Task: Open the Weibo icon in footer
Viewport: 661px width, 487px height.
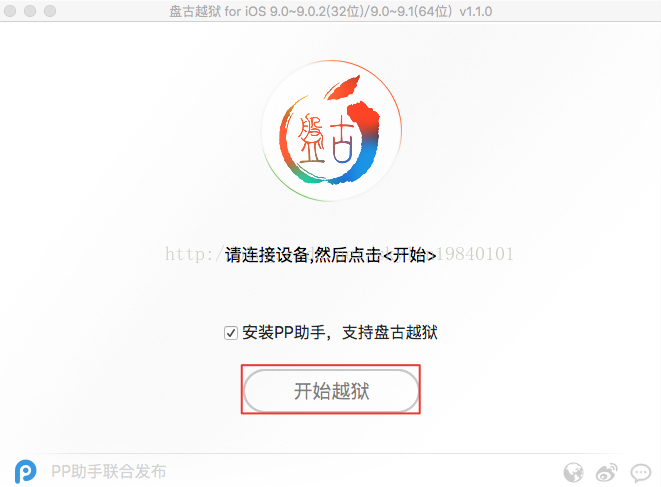Action: click(x=607, y=472)
